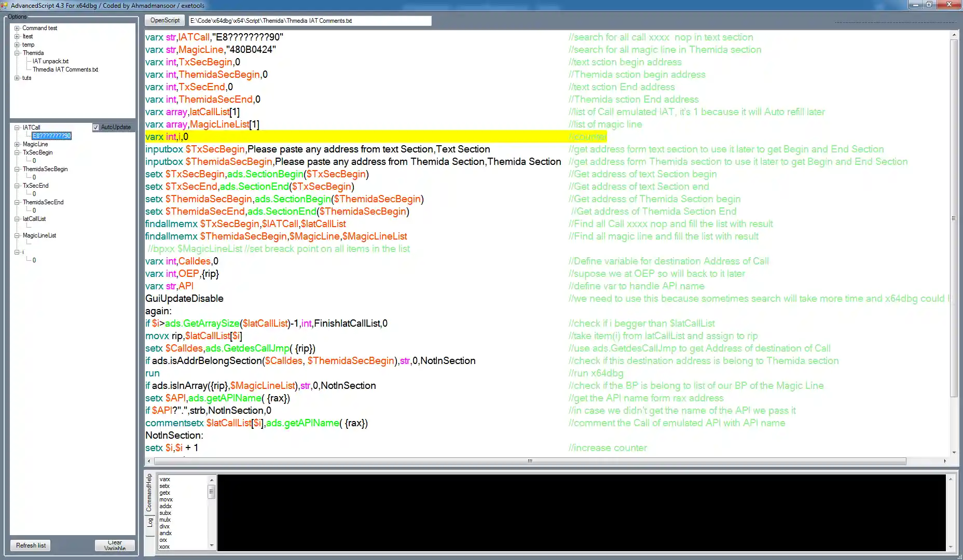
Task: Open the Thmedia IAT Comments.txt script
Action: (x=65, y=69)
